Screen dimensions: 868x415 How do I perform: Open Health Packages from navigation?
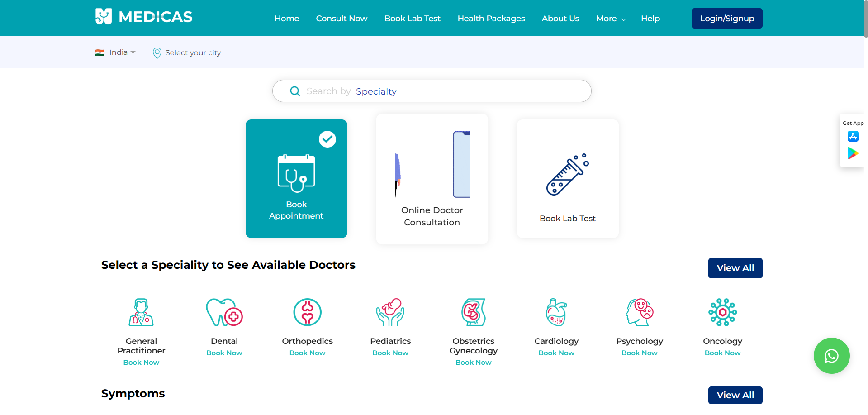pyautogui.click(x=491, y=19)
